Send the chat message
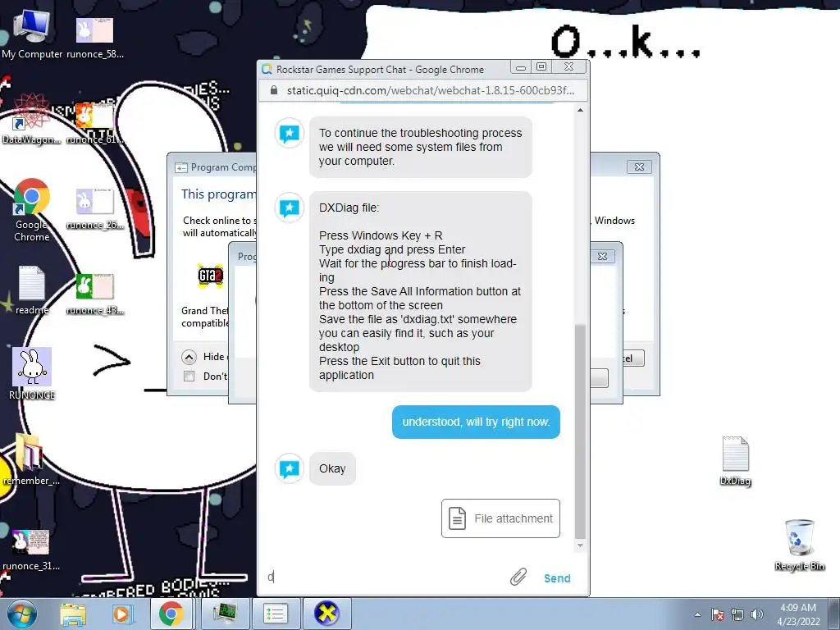This screenshot has height=630, width=840. tap(557, 578)
